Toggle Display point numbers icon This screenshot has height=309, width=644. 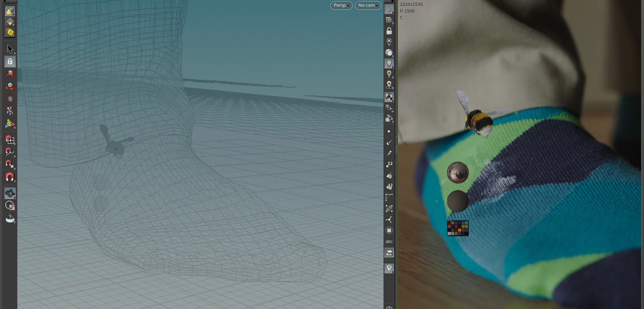tap(389, 164)
